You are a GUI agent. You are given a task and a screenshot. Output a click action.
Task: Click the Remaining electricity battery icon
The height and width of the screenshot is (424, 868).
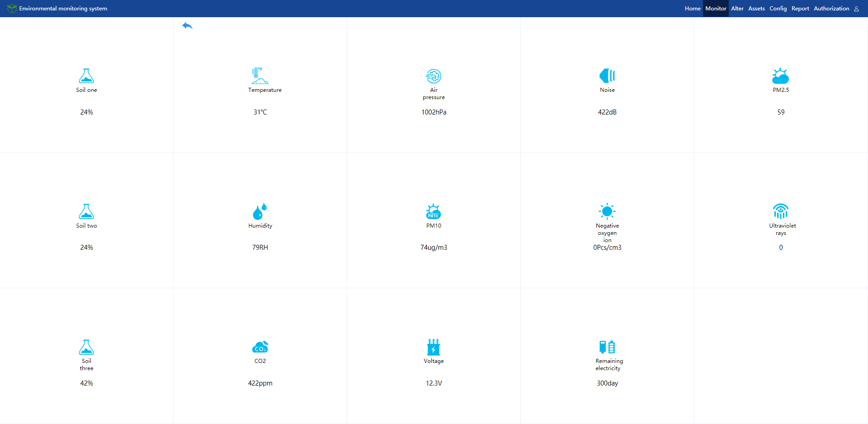click(607, 347)
